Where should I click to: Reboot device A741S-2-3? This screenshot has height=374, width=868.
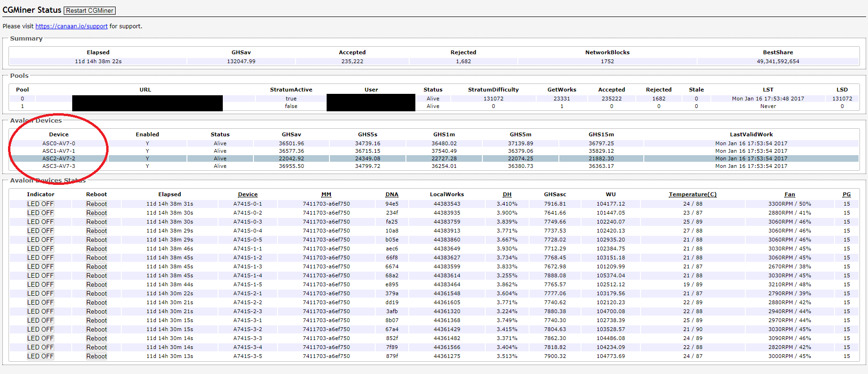[x=96, y=311]
